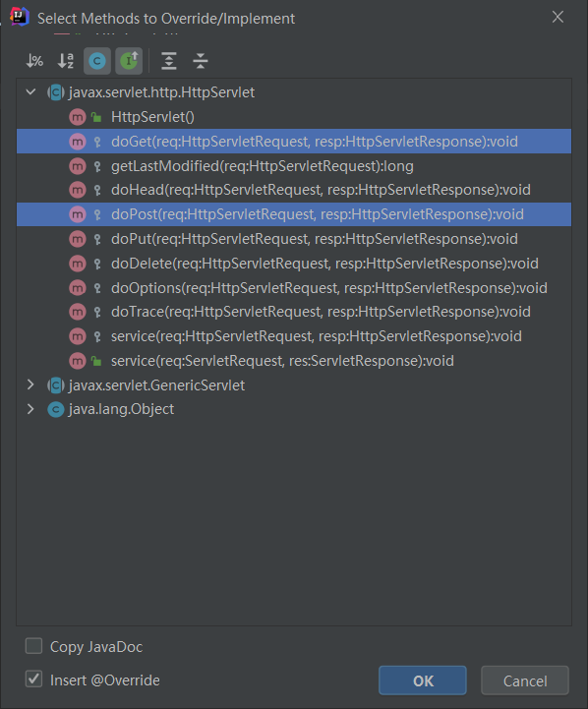Click the method icon beside HttpServlet() constructor
This screenshot has width=588, height=709.
(78, 117)
